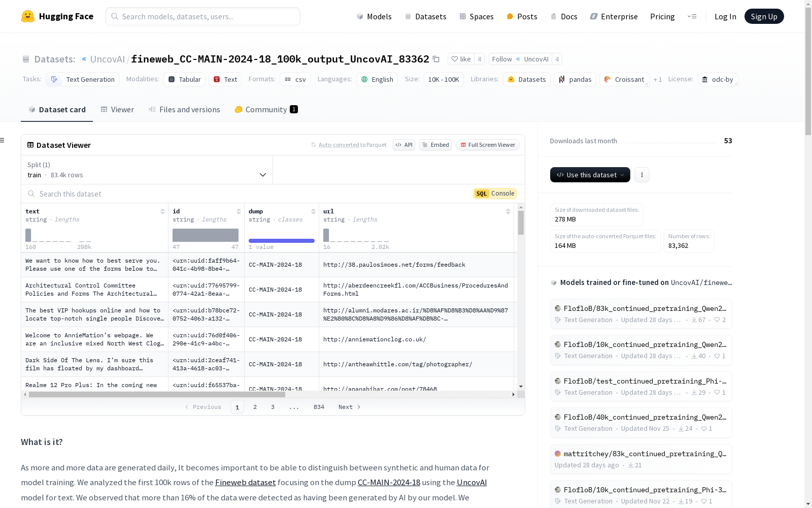The width and height of the screenshot is (812, 508).
Task: Open the navigation overflow menu icon
Action: point(692,16)
